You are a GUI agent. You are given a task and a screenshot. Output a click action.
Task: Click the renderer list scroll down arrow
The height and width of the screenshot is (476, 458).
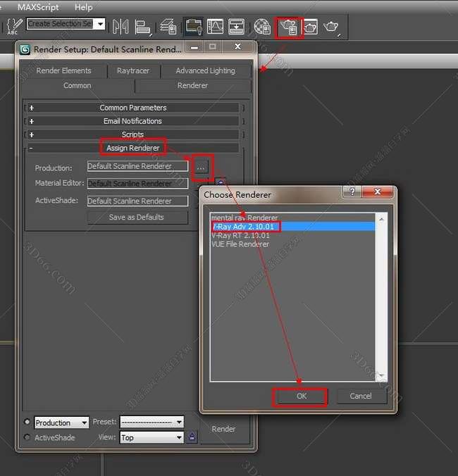coord(381,376)
